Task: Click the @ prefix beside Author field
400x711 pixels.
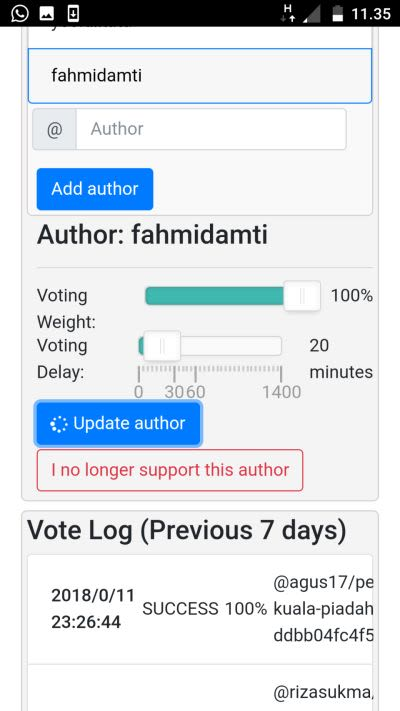Action: (54, 129)
